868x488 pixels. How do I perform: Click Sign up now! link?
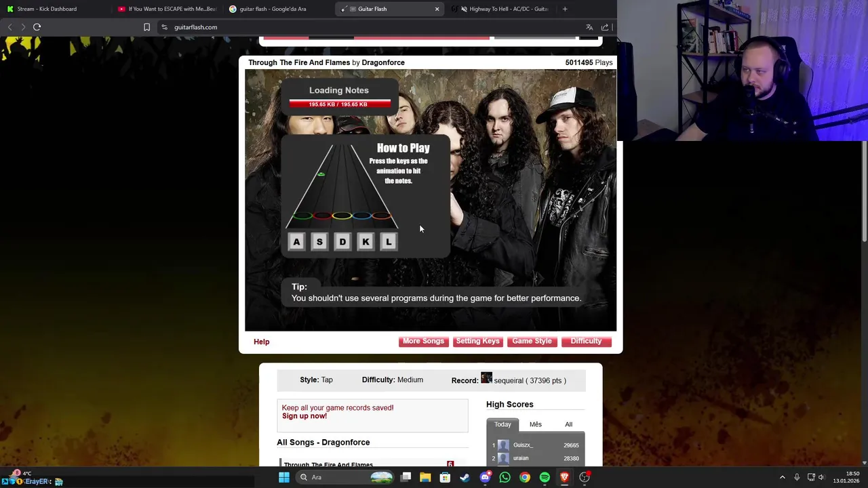point(304,416)
